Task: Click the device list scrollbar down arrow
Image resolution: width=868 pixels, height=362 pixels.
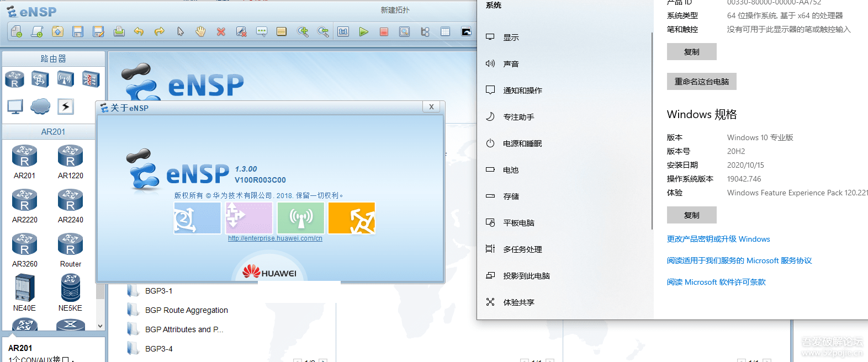Action: click(x=100, y=326)
